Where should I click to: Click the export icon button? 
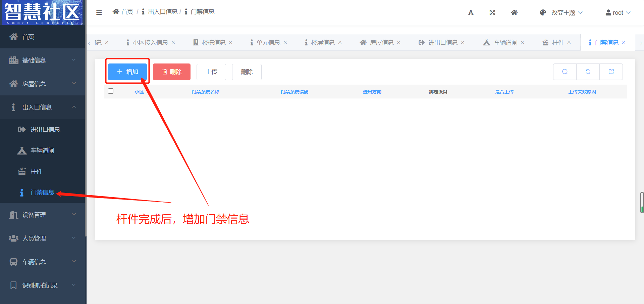tap(611, 72)
